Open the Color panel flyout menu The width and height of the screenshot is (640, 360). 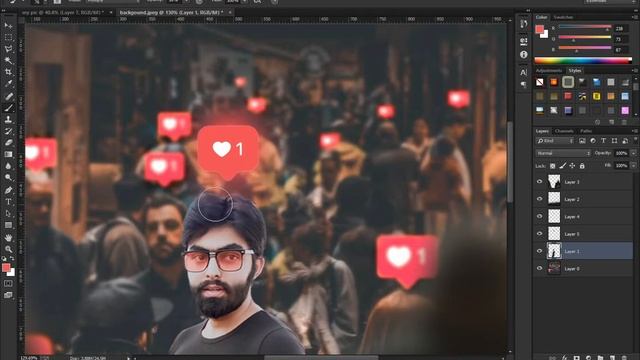point(635,17)
